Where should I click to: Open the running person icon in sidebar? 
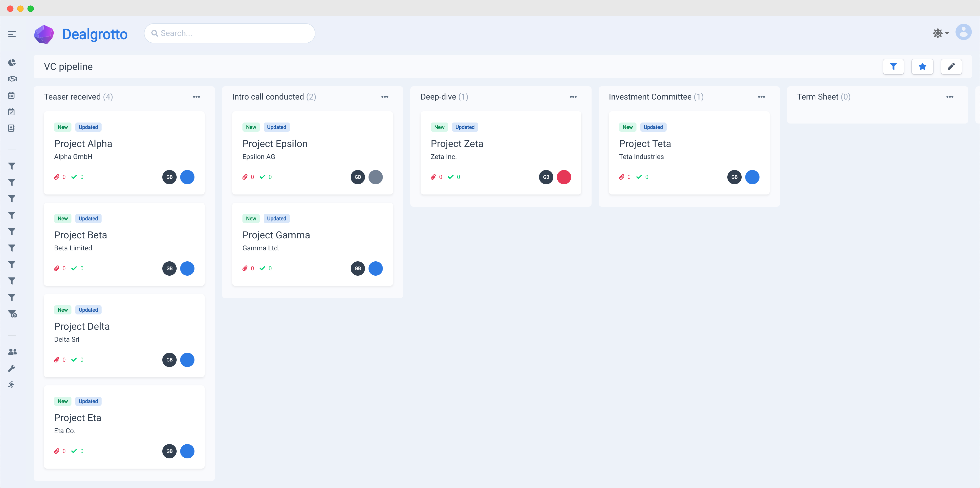tap(11, 385)
